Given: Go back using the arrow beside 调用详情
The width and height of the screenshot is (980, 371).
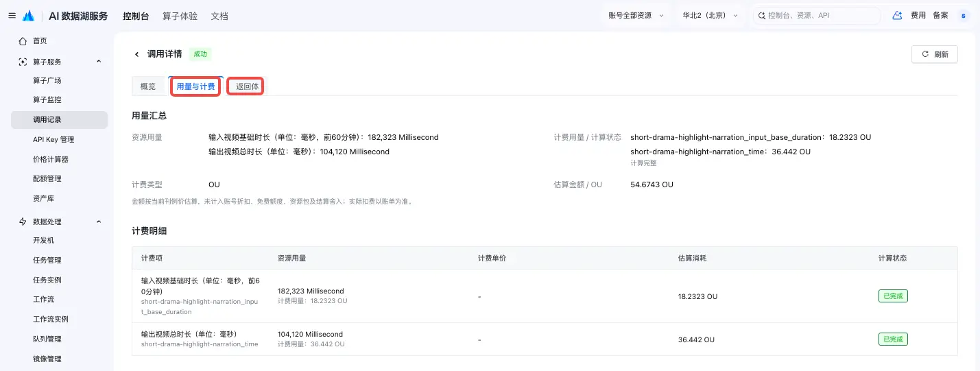Looking at the screenshot, I should (136, 54).
